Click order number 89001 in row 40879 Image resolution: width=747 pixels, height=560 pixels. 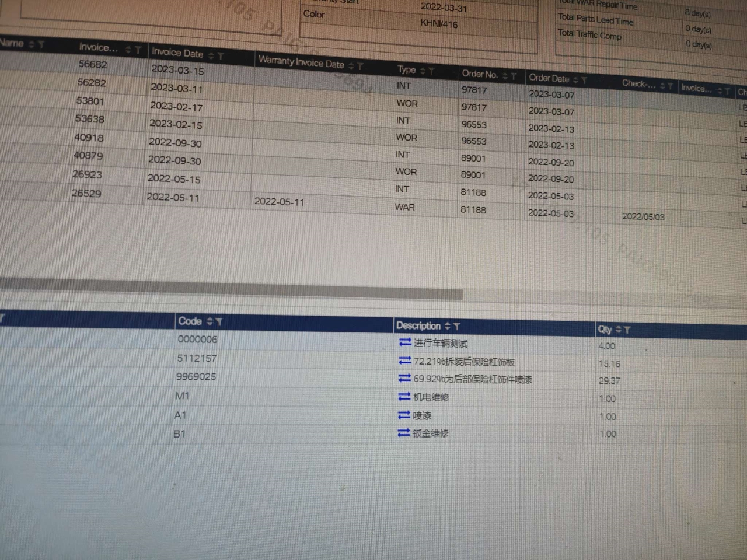click(473, 174)
